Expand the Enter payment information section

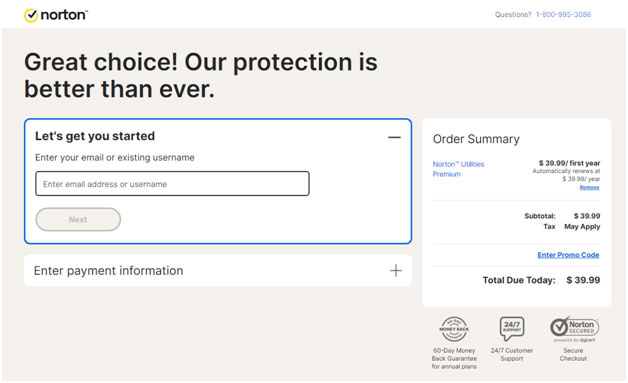[x=396, y=271]
